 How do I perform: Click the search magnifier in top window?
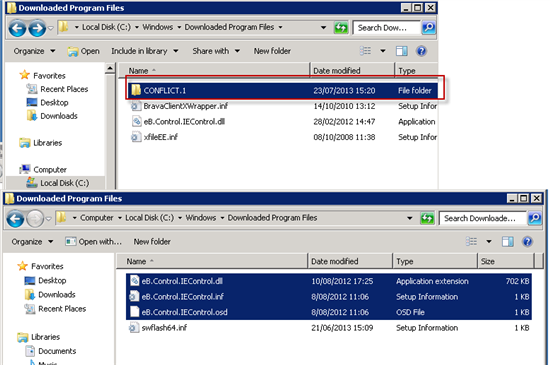(x=429, y=27)
